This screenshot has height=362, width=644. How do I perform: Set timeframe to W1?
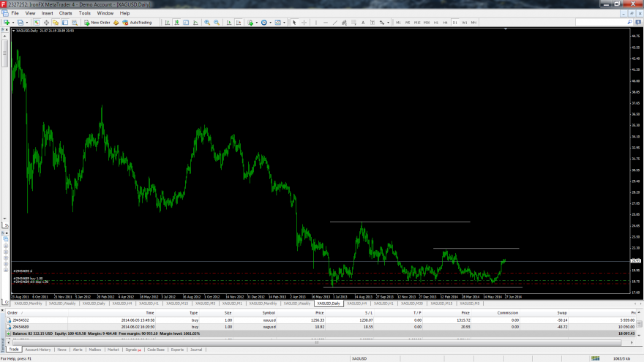[x=464, y=23]
